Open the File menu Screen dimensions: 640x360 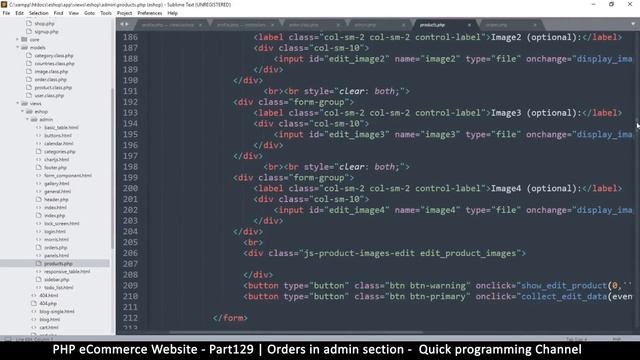(x=6, y=13)
